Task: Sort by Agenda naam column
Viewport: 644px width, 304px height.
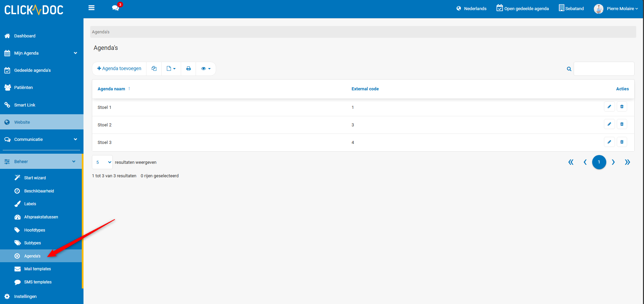Action: point(111,89)
